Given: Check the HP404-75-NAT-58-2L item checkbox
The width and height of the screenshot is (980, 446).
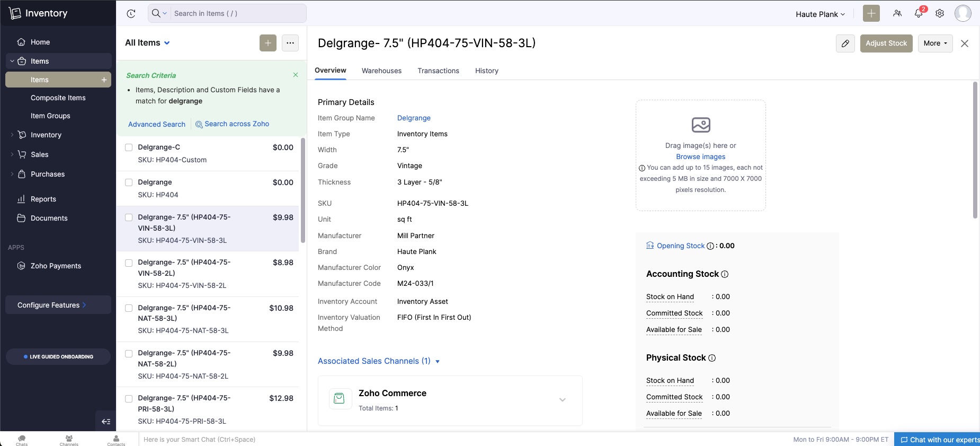Looking at the screenshot, I should tap(129, 354).
